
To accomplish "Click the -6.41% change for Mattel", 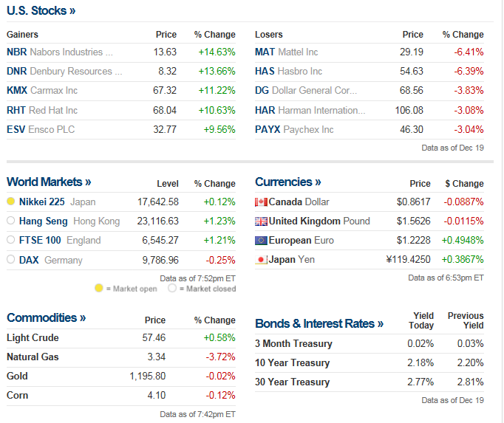I will click(469, 52).
